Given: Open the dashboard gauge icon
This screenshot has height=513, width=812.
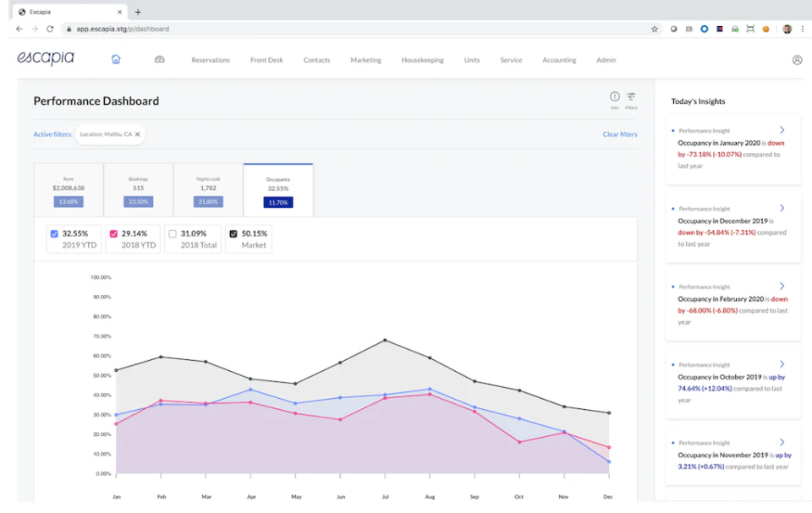Looking at the screenshot, I should tap(160, 59).
